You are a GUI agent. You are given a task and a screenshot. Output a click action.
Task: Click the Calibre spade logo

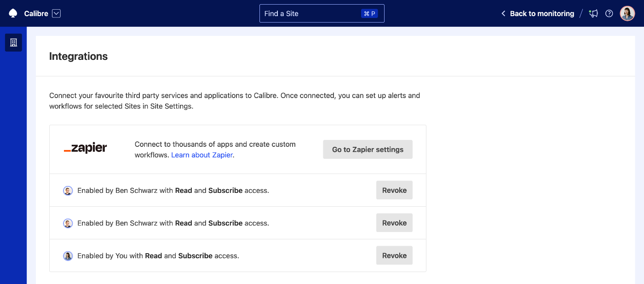[x=13, y=13]
